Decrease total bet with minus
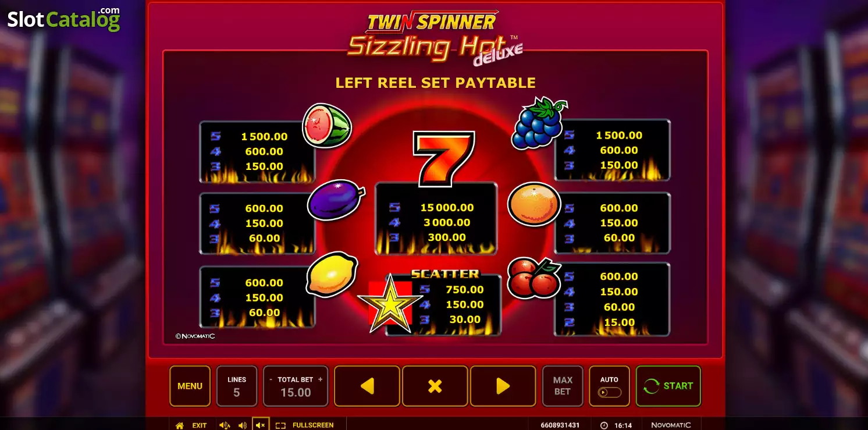Image resolution: width=868 pixels, height=430 pixels. click(271, 379)
